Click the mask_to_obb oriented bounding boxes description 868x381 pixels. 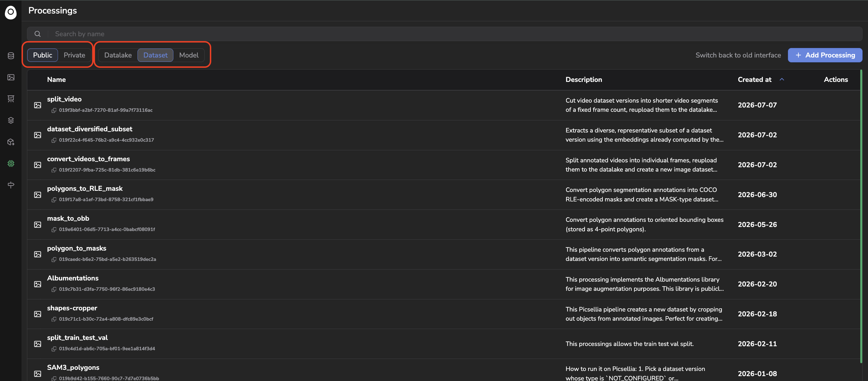[644, 225]
